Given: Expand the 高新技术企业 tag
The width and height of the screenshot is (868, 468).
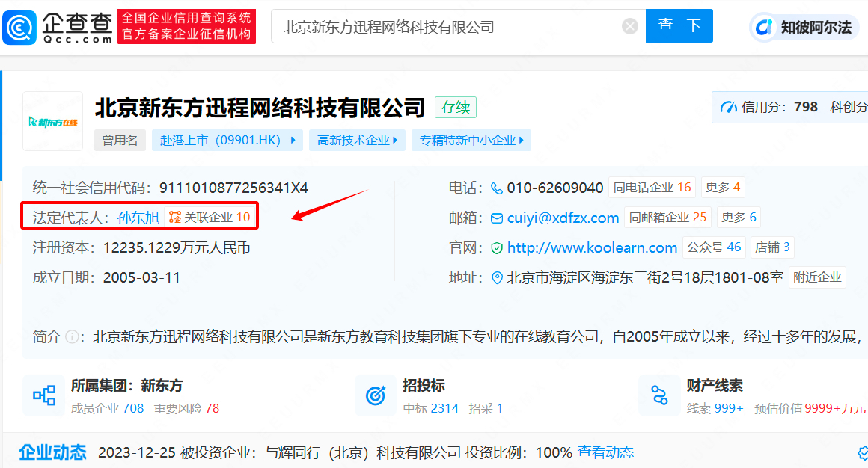Looking at the screenshot, I should click(357, 140).
